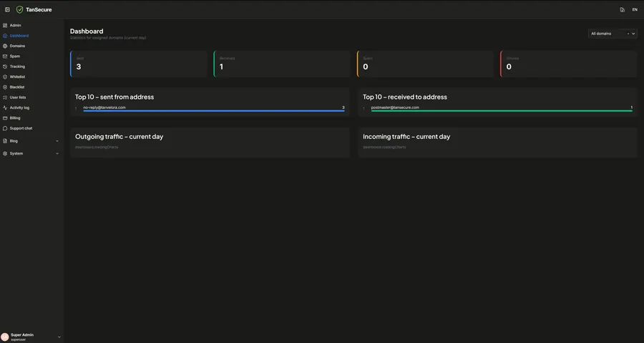Open the Admin section icon in sidebar
This screenshot has width=644, height=343.
pos(5,26)
